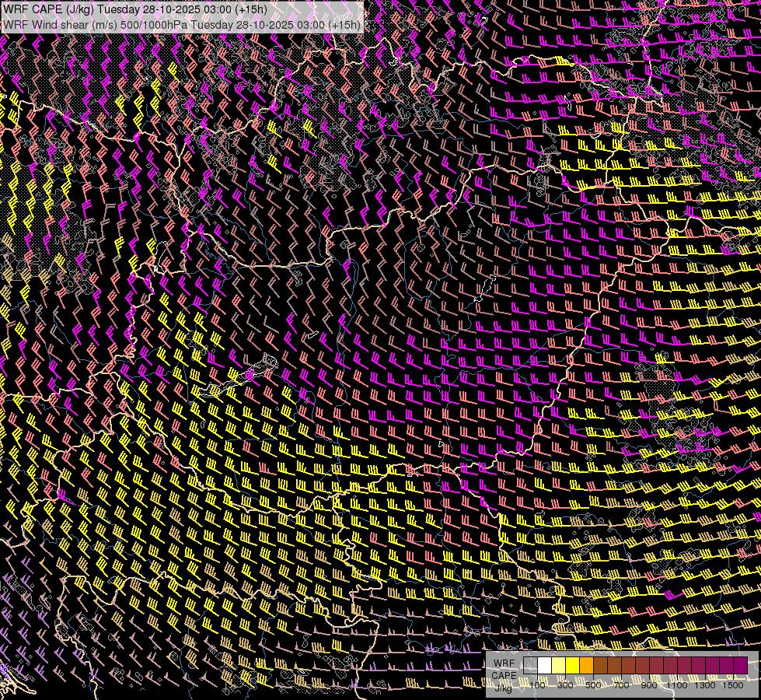Viewport: 761px width, 700px height.
Task: Click the orange CAPE legend swatch
Action: click(x=586, y=665)
